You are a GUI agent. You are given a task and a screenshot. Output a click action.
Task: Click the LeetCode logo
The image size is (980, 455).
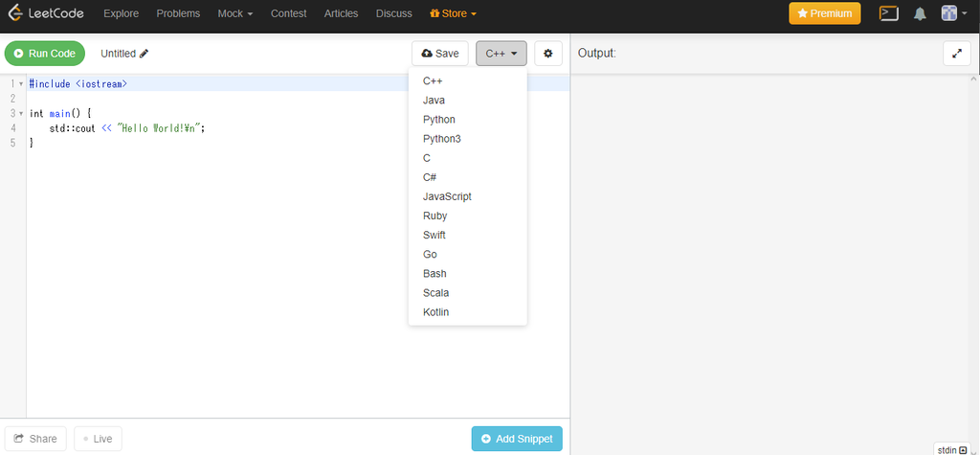click(46, 13)
